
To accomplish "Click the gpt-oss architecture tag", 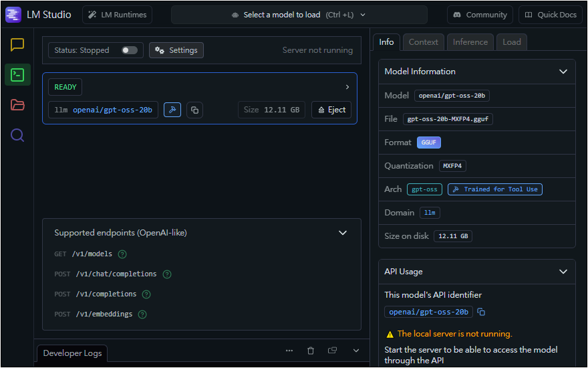I will [x=424, y=189].
